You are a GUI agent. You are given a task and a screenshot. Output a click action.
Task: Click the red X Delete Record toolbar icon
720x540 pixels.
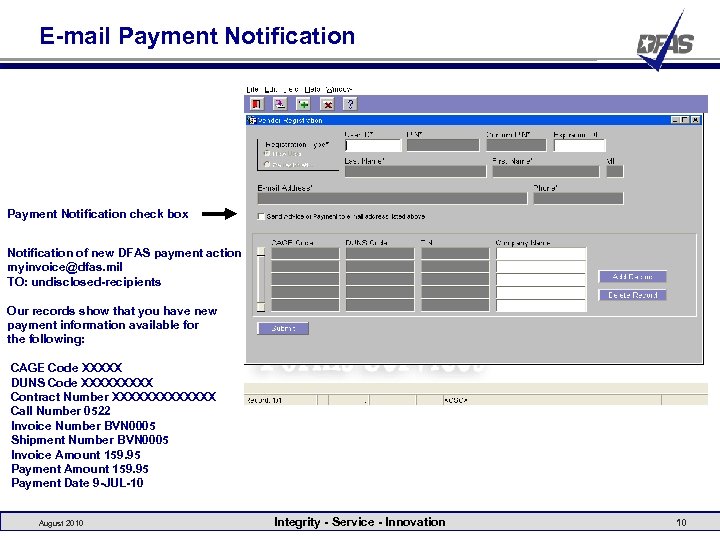tap(327, 104)
